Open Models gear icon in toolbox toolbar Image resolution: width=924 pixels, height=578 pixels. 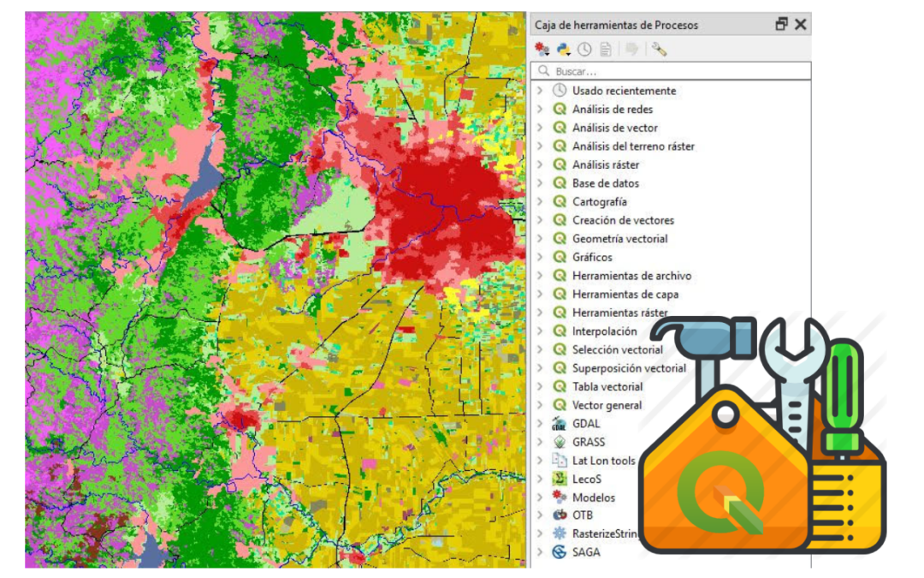pyautogui.click(x=542, y=49)
